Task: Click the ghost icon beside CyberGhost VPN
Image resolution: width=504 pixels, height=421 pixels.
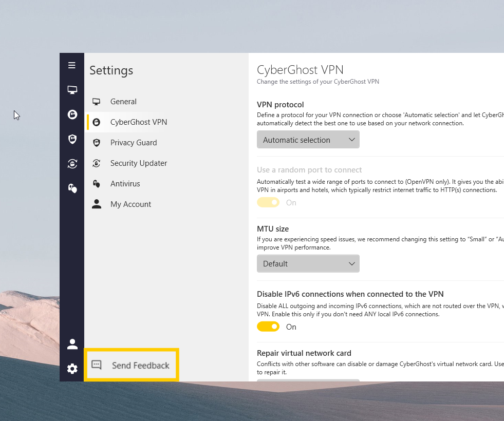Action: pyautogui.click(x=97, y=122)
